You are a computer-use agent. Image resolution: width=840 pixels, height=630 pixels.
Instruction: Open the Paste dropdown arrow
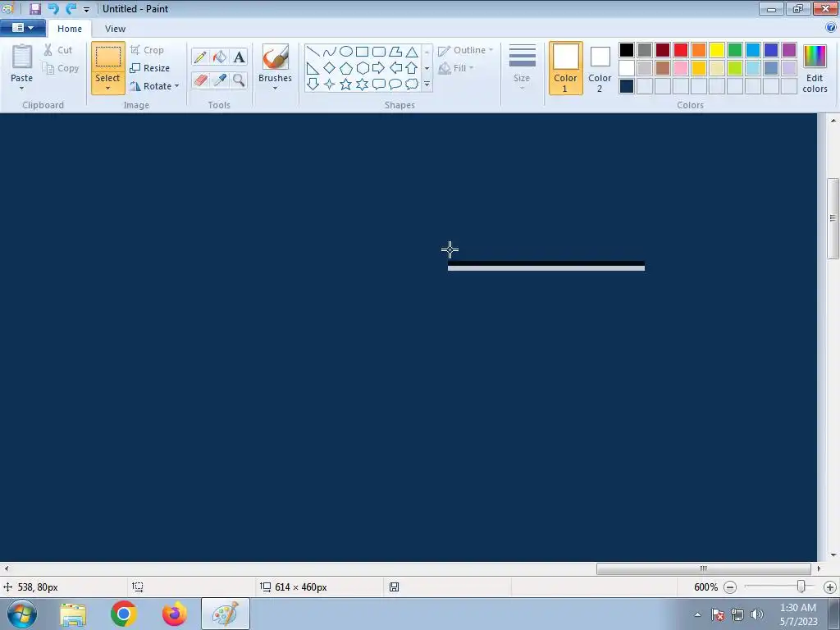point(21,89)
